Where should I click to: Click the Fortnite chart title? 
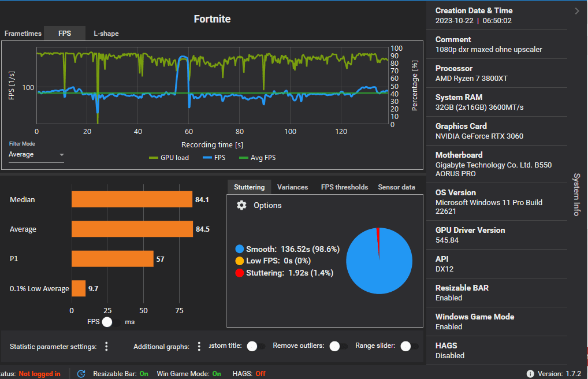point(212,18)
